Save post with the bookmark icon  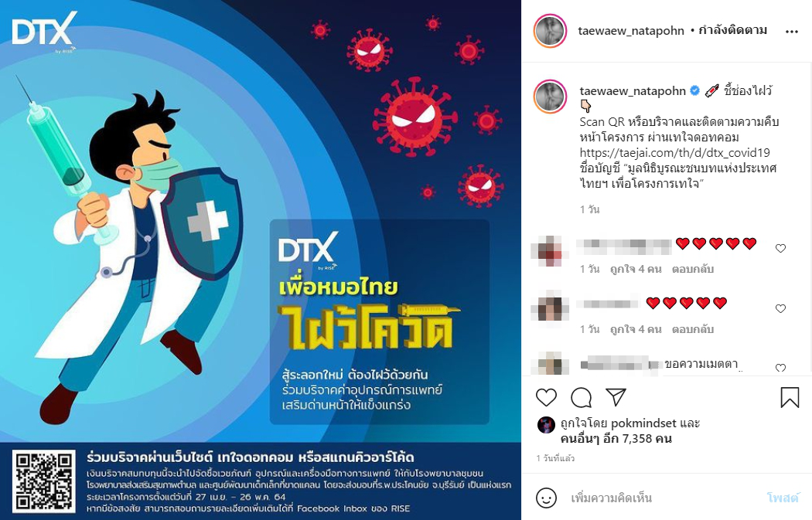tap(790, 397)
